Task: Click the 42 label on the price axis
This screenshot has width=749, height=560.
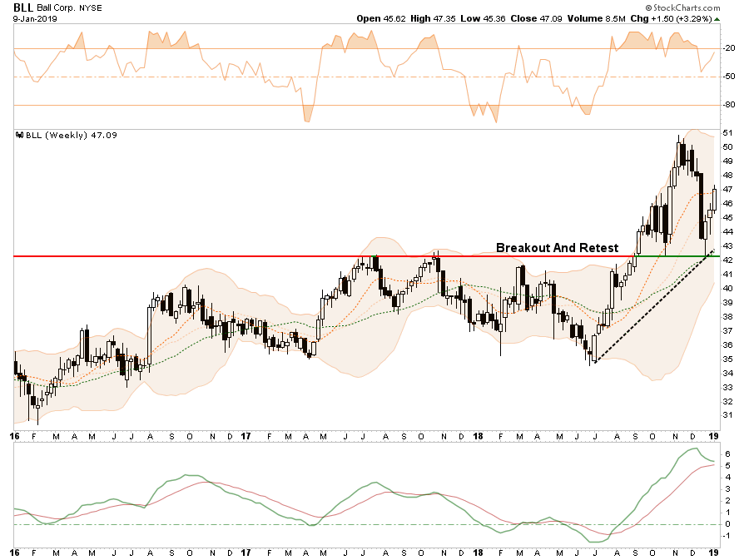Action: click(728, 260)
